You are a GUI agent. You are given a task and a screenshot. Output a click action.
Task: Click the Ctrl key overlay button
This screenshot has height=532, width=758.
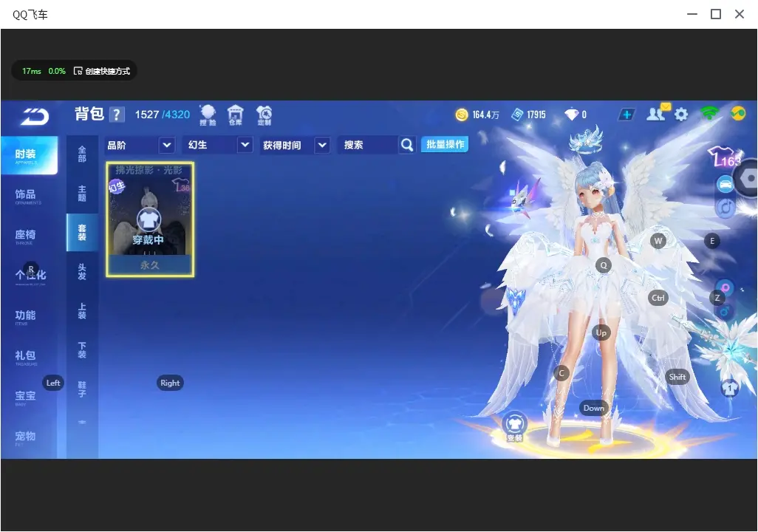[x=658, y=298]
